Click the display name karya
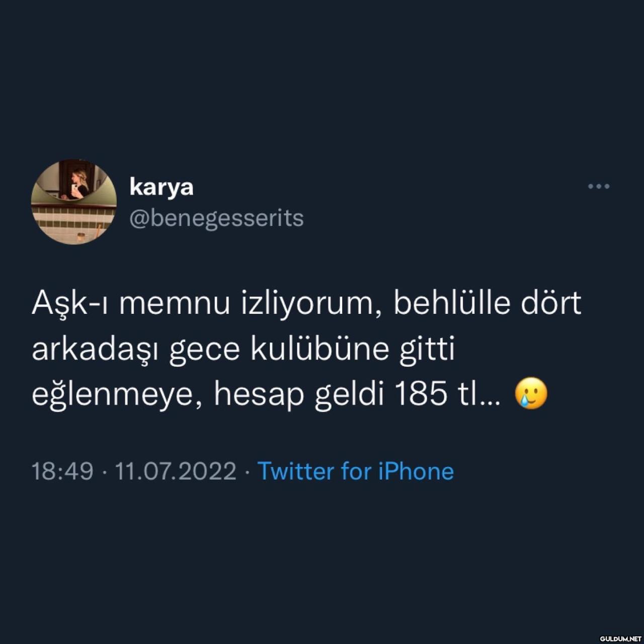 pyautogui.click(x=161, y=187)
